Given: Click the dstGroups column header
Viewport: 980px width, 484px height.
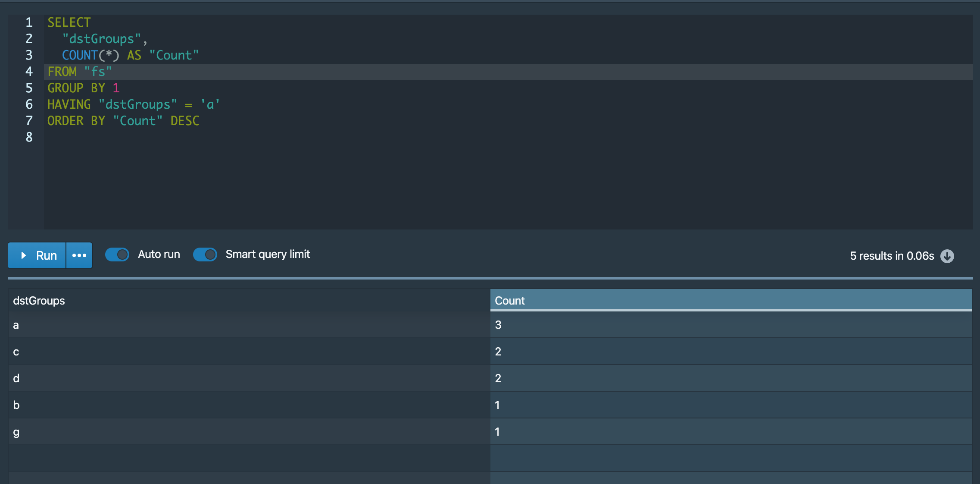Looking at the screenshot, I should pos(39,301).
